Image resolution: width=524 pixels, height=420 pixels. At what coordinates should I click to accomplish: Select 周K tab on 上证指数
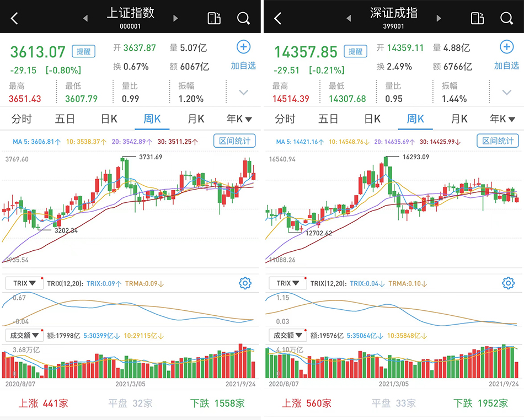(152, 119)
